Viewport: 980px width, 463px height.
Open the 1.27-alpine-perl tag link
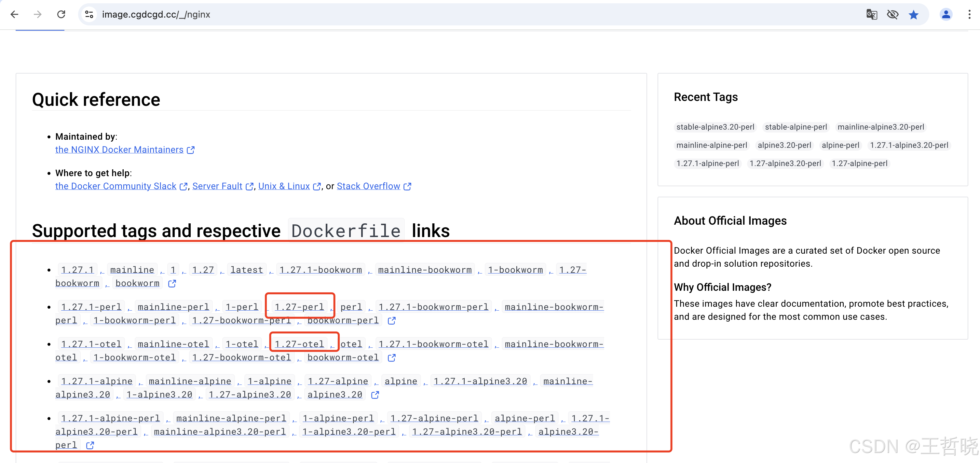point(434,418)
